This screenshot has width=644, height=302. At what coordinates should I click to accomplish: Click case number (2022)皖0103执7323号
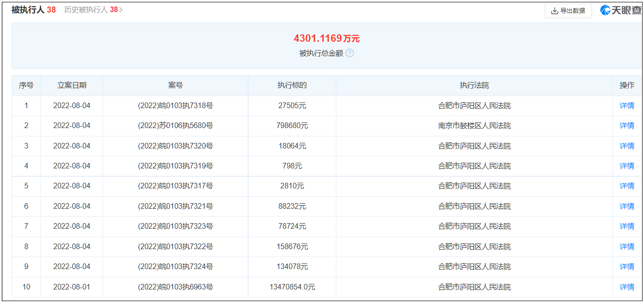176,226
